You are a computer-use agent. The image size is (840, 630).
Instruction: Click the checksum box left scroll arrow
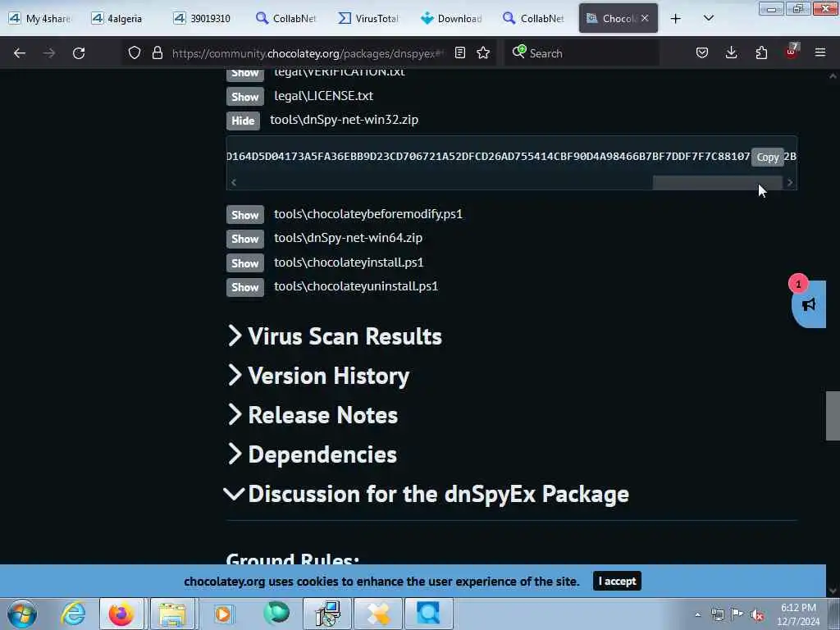tap(234, 183)
